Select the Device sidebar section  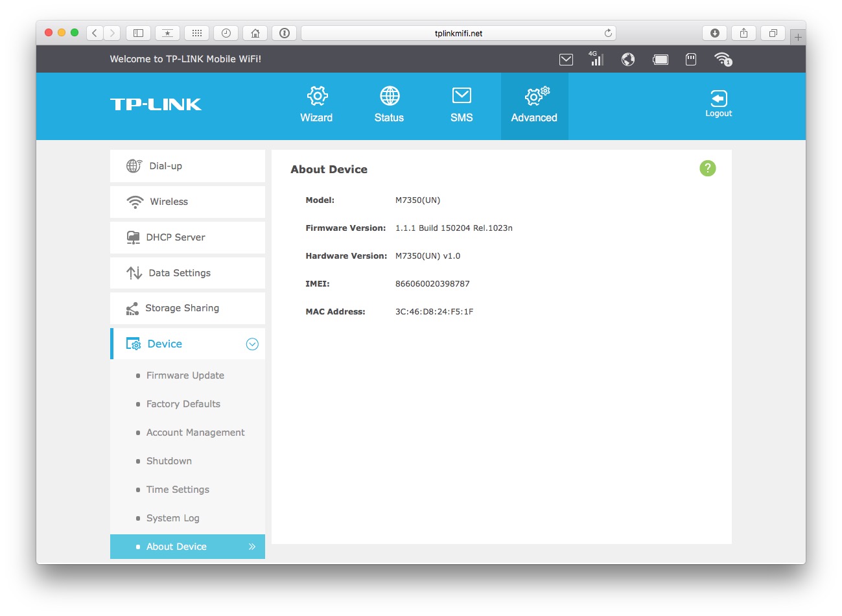187,344
